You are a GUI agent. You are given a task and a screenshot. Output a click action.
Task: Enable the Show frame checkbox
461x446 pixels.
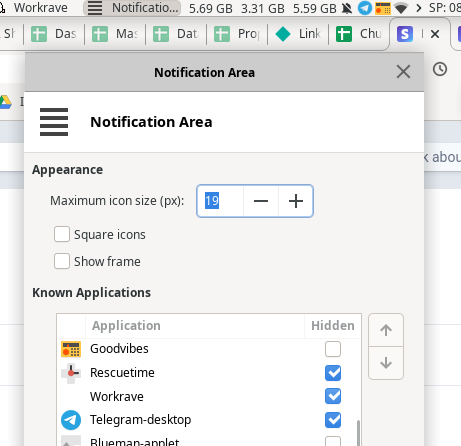tap(62, 261)
